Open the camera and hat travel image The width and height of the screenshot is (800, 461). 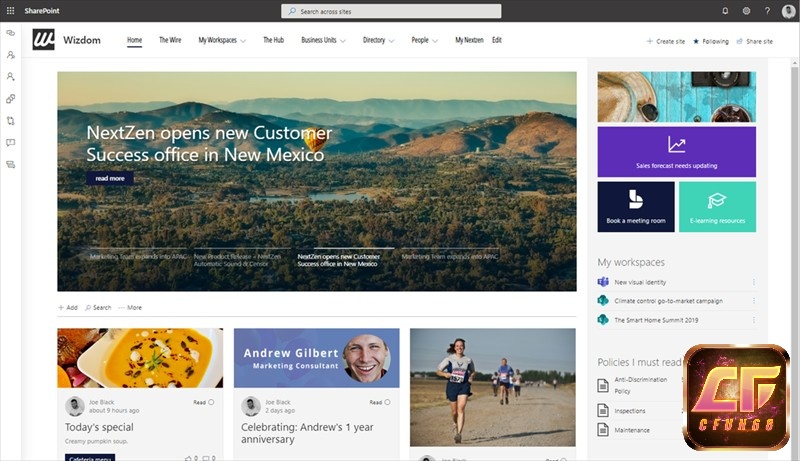677,97
